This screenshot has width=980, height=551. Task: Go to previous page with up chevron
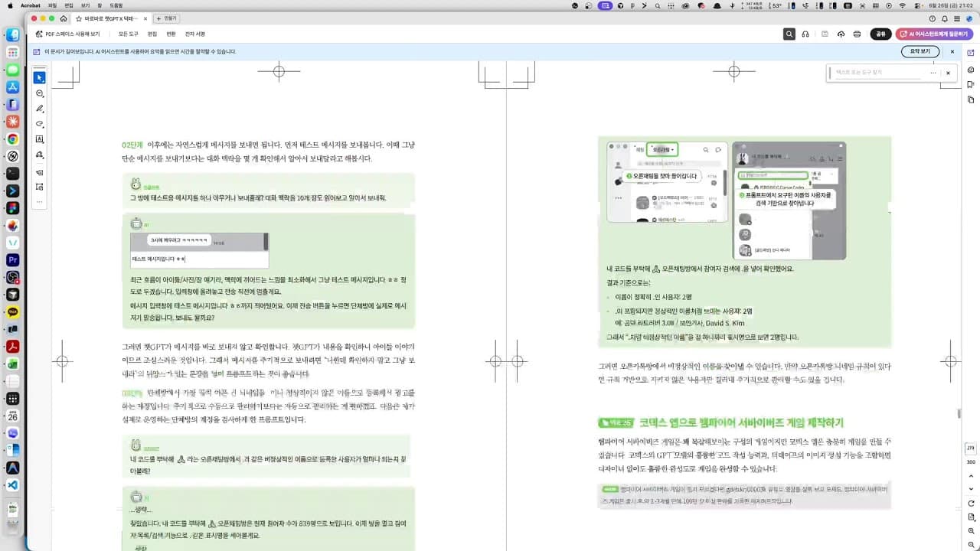tap(971, 475)
